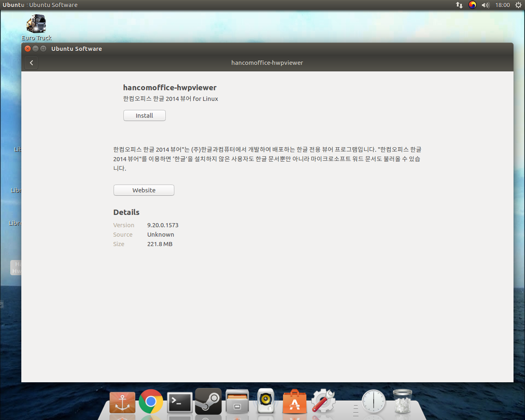Screen dimensions: 525x420
Task: Open the sound volume indicator menu
Action: point(486,5)
